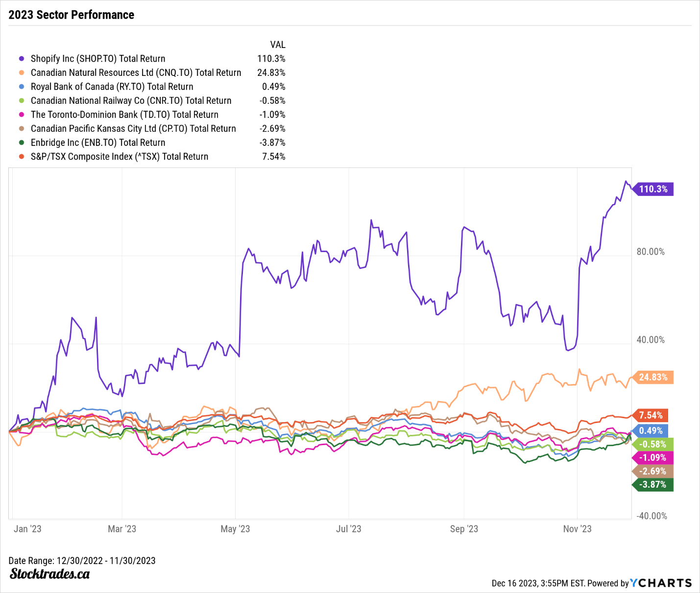Screen dimensions: 700x593
Task: Click the VAL column header
Action: click(x=277, y=45)
